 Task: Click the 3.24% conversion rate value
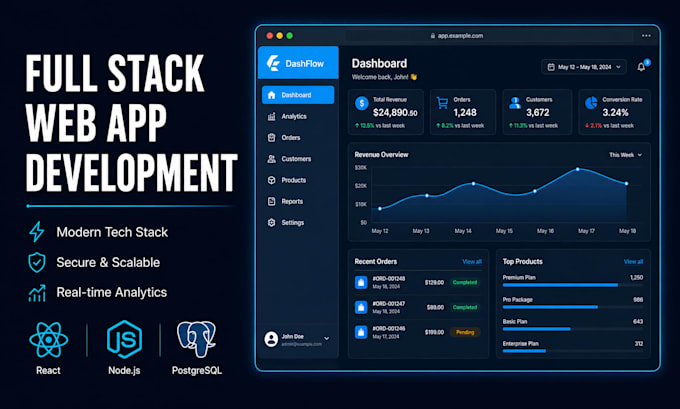(615, 113)
